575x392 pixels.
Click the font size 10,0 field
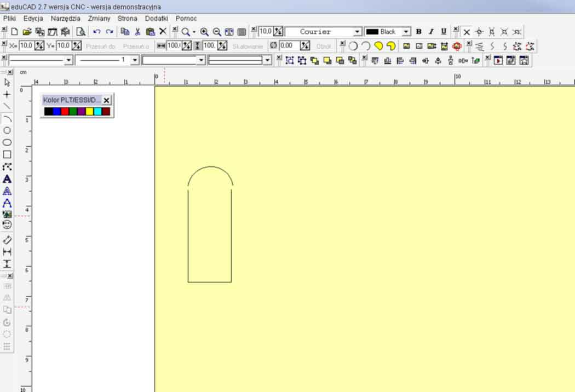[266, 32]
